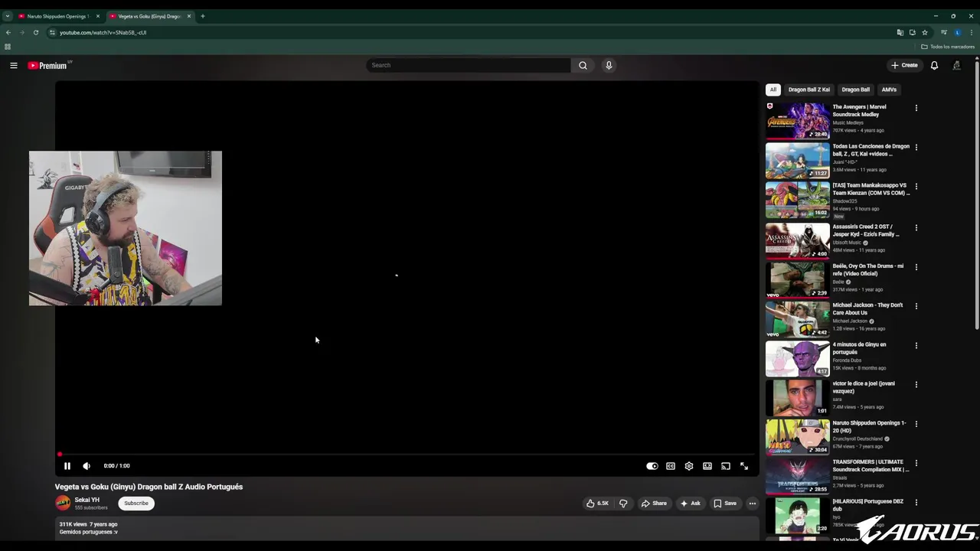This screenshot has height=551, width=980.
Task: Mute the video volume
Action: click(87, 466)
